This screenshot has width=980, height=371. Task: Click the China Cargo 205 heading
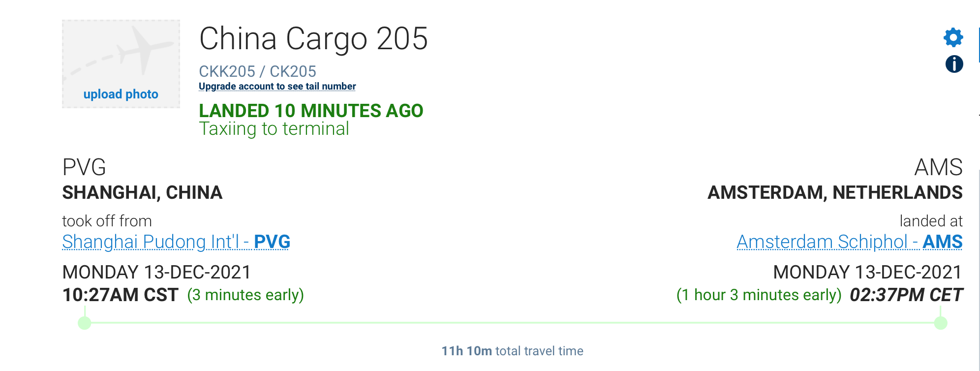[313, 38]
